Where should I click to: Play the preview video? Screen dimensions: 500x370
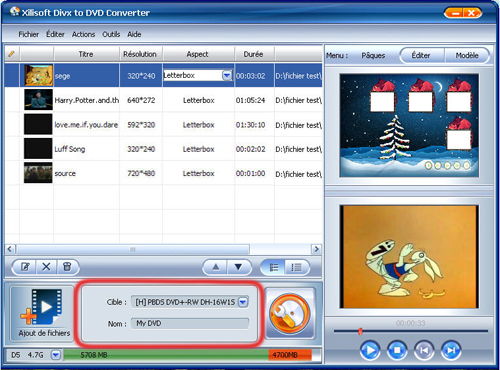[370, 350]
